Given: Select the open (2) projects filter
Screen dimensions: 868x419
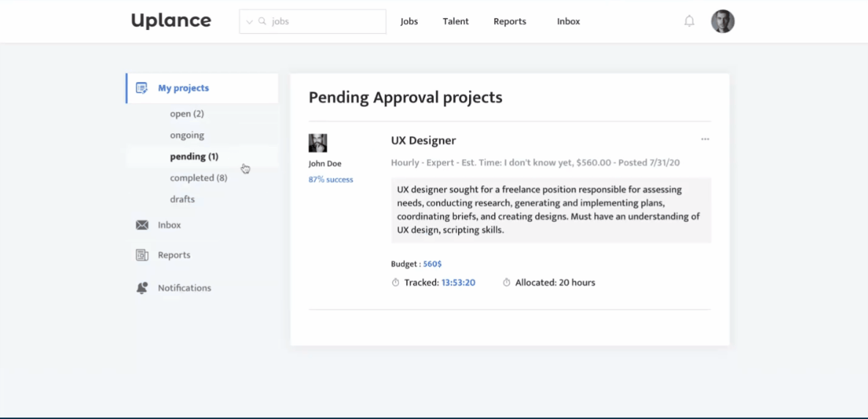Looking at the screenshot, I should [187, 114].
